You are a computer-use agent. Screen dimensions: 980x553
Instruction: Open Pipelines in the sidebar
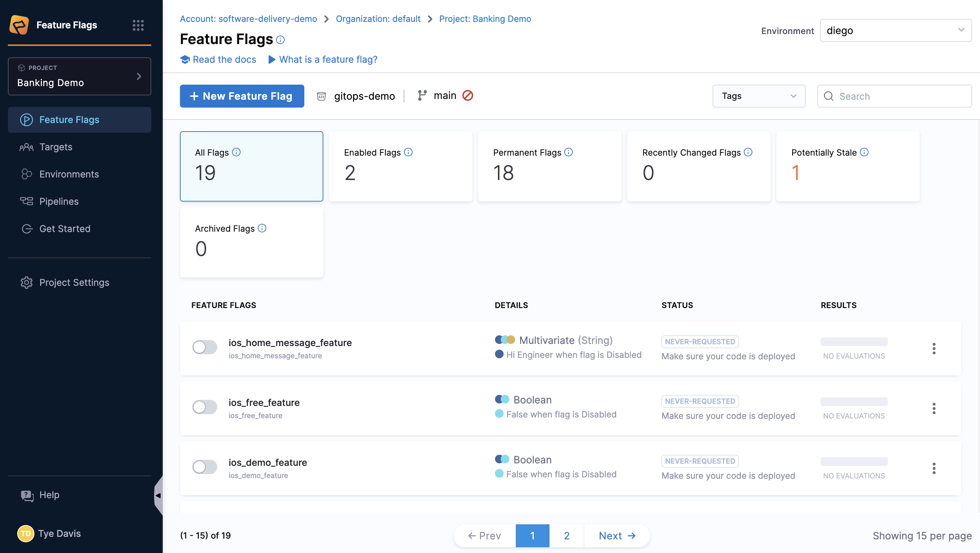pos(80,201)
